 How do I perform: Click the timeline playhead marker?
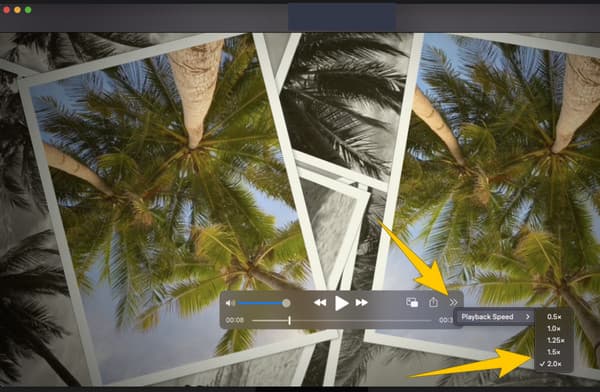(289, 320)
